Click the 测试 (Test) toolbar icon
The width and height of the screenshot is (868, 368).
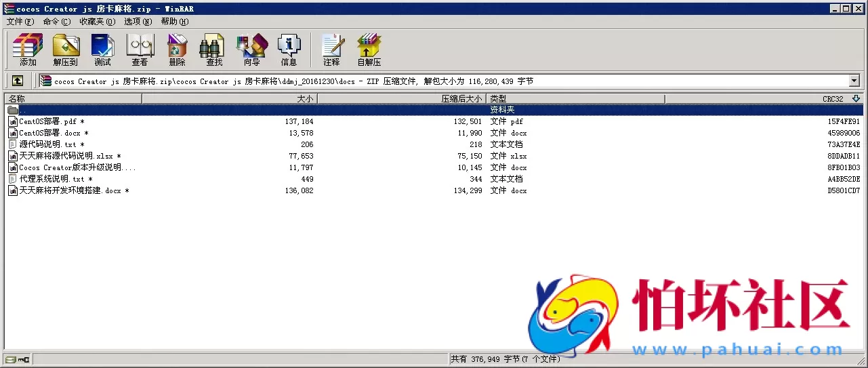102,45
